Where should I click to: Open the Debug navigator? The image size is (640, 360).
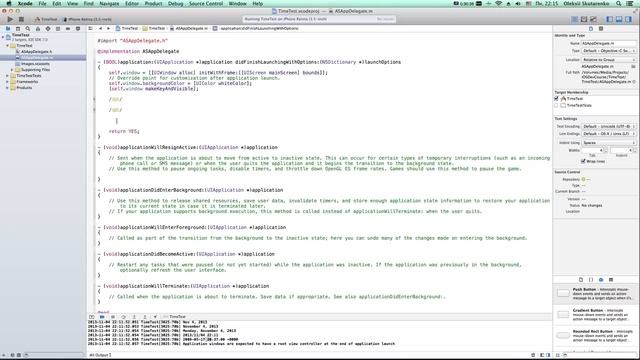[x=58, y=29]
